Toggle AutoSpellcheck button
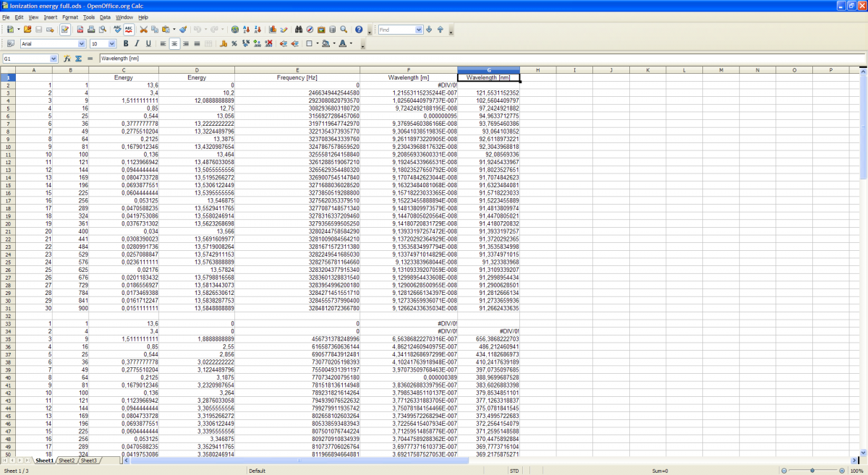The height and width of the screenshot is (475, 868). click(x=129, y=30)
